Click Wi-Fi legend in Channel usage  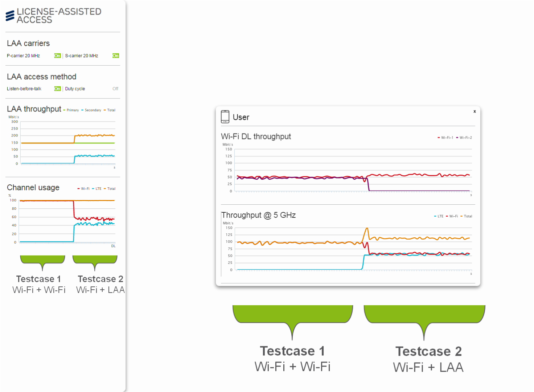point(85,189)
